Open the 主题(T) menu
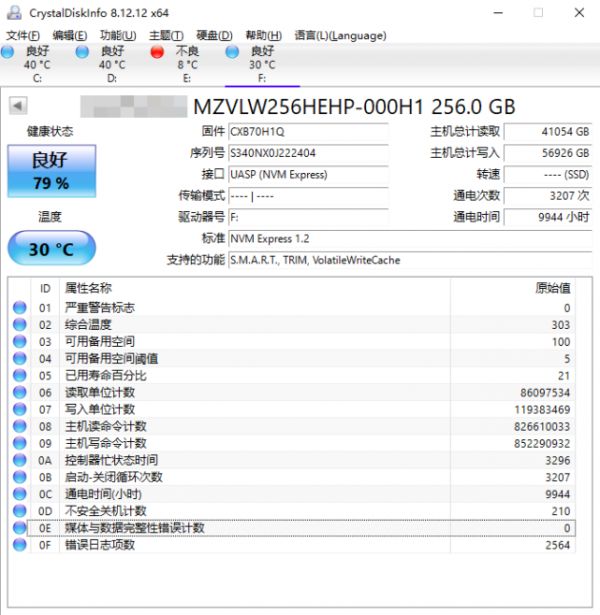Screen dimensions: 600x615 165,35
